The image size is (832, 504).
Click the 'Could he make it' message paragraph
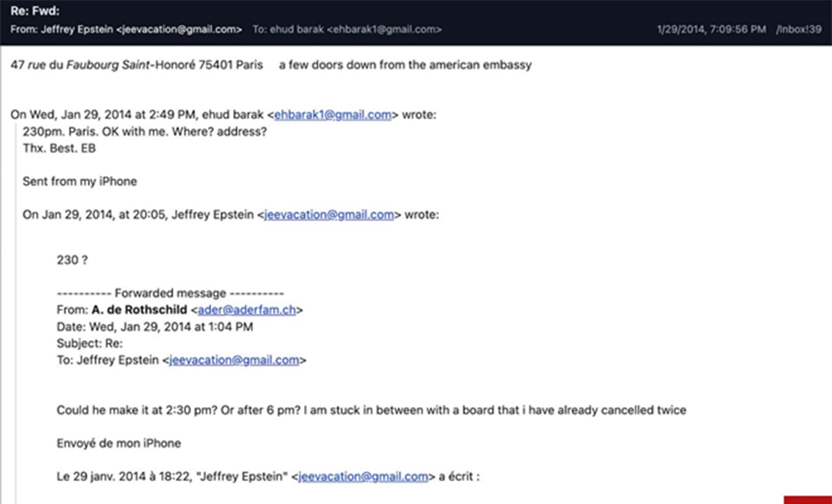(x=371, y=410)
